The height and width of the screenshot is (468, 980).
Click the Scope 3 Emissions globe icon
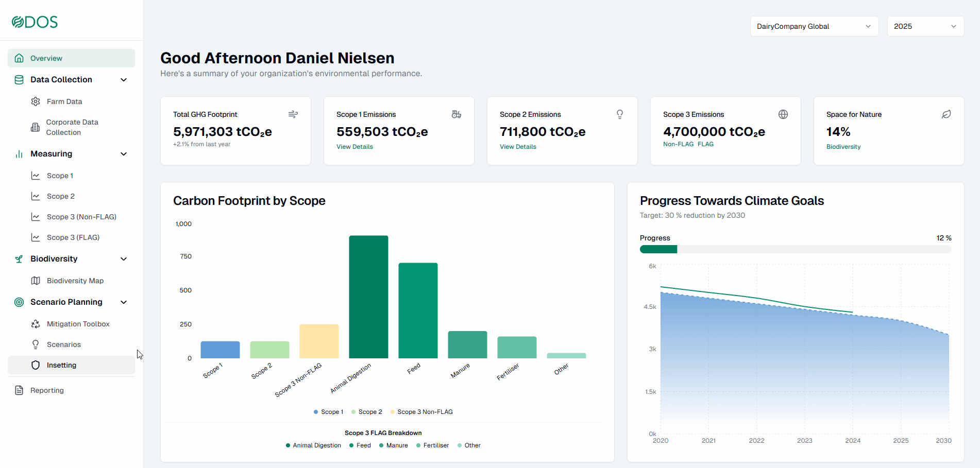pyautogui.click(x=783, y=114)
